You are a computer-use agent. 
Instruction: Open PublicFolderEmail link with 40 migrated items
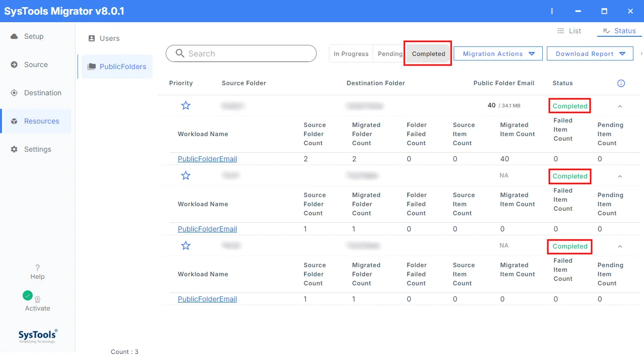pyautogui.click(x=207, y=159)
